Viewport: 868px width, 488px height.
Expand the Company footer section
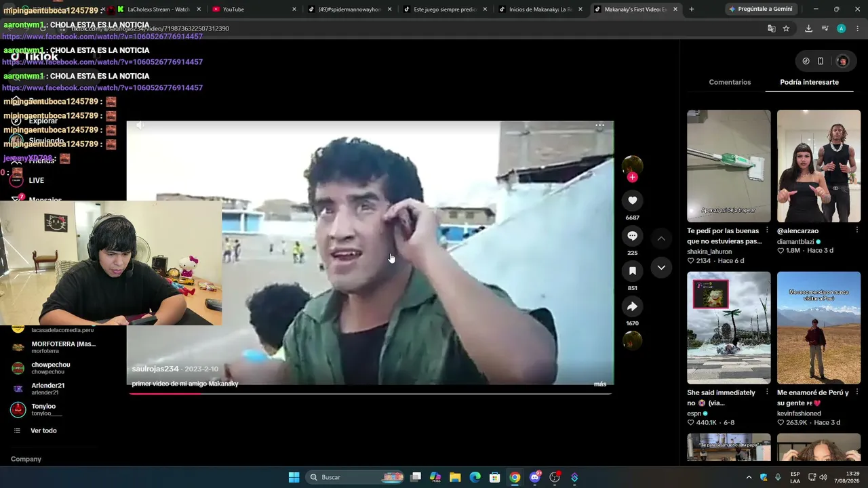(x=26, y=459)
